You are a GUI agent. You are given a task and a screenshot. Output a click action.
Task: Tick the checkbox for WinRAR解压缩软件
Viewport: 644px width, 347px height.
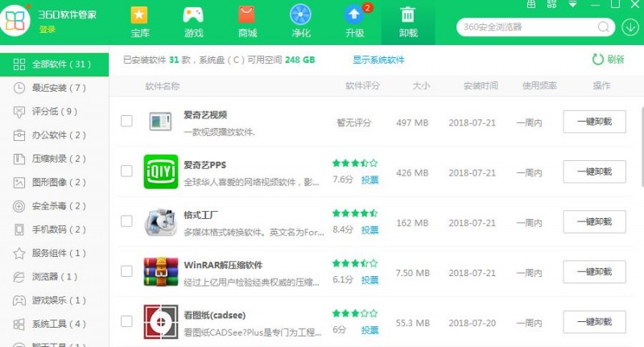click(126, 271)
